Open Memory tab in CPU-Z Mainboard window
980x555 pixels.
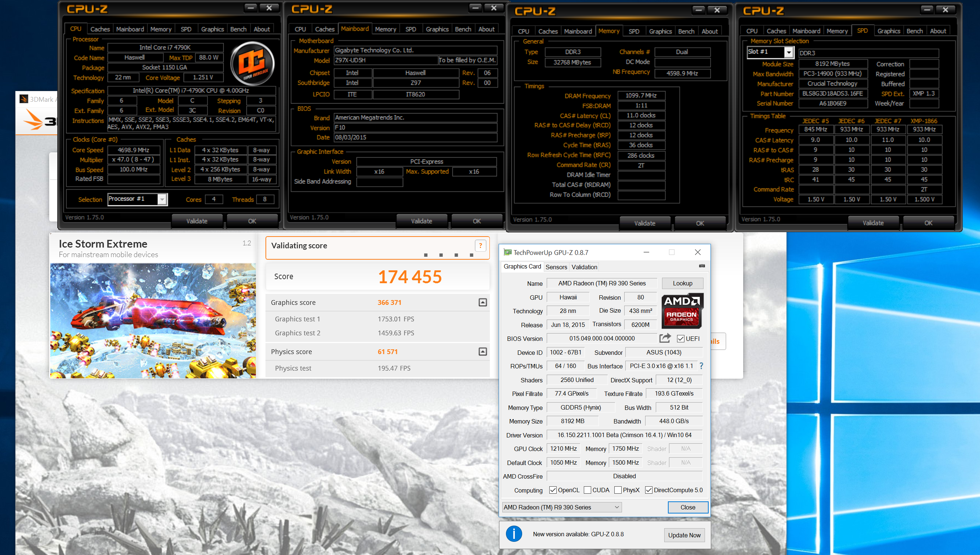coord(385,29)
